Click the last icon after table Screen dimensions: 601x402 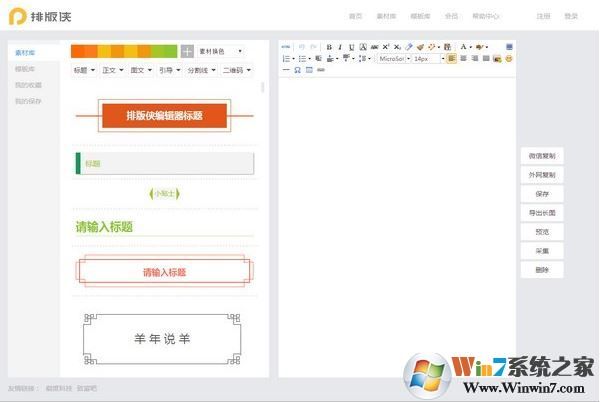[321, 70]
